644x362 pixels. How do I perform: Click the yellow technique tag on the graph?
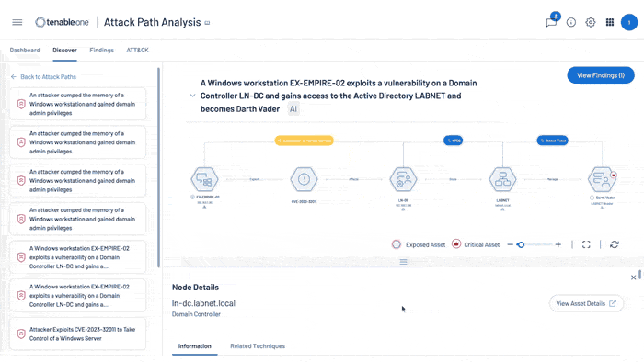click(x=304, y=141)
